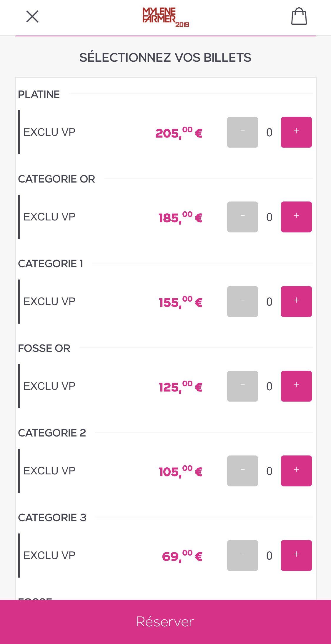
Task: Add one CATEGORIE 1 ticket
Action: pos(296,302)
